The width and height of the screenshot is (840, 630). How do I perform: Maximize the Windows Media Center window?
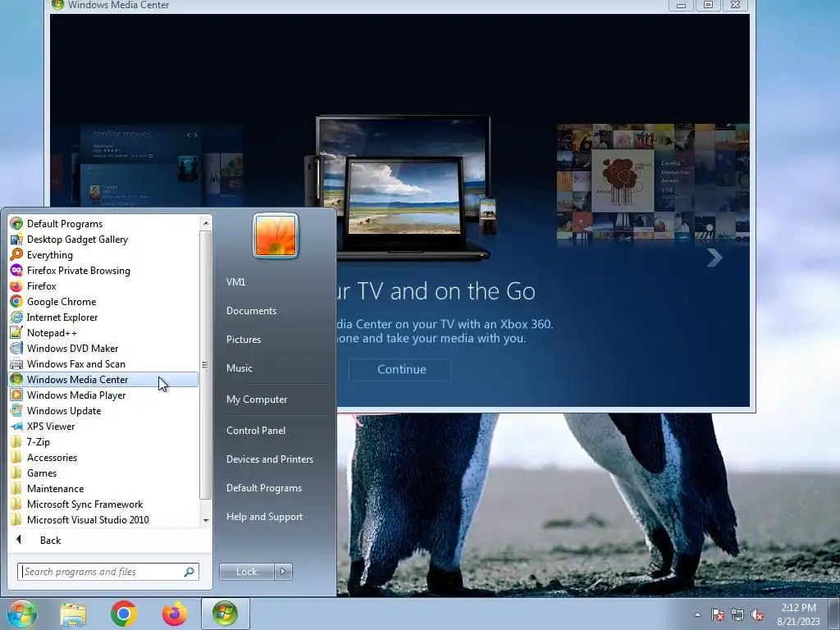click(708, 5)
